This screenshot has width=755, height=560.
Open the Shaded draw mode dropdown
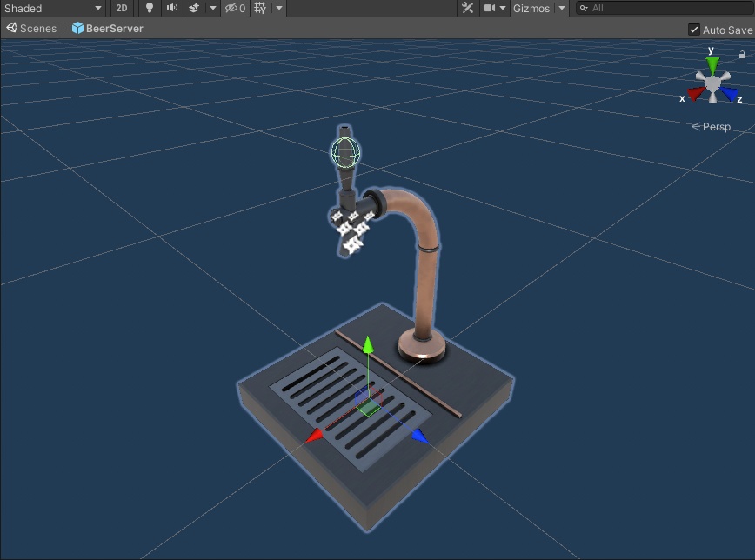pyautogui.click(x=52, y=8)
